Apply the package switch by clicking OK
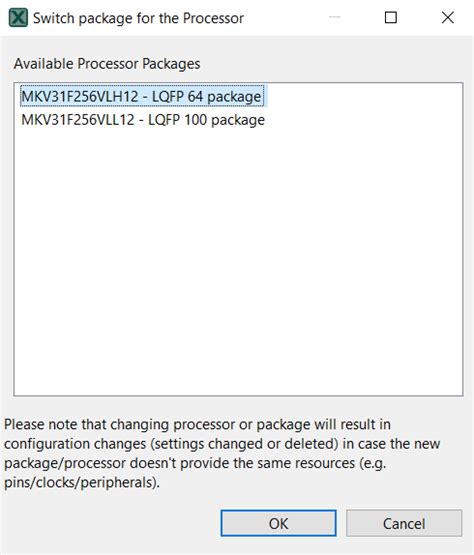Image resolution: width=474 pixels, height=555 pixels. pos(278,523)
